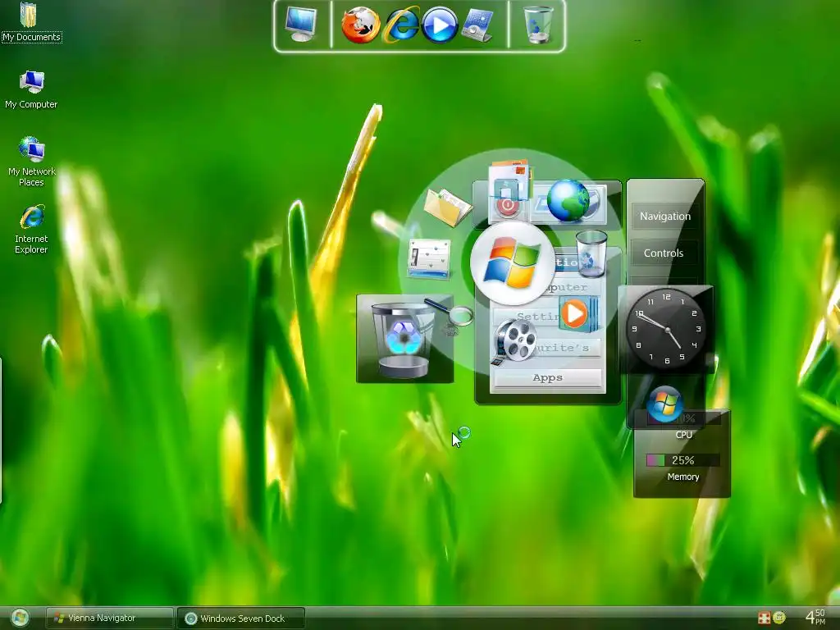This screenshot has height=630, width=840.
Task: Click the 'Memory' label text
Action: coord(683,477)
